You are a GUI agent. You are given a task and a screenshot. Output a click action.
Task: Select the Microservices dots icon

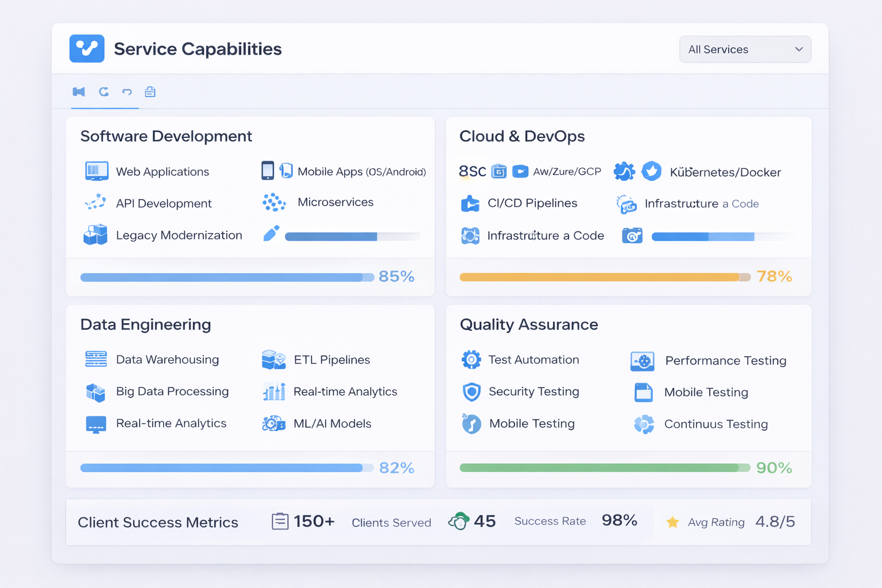274,202
